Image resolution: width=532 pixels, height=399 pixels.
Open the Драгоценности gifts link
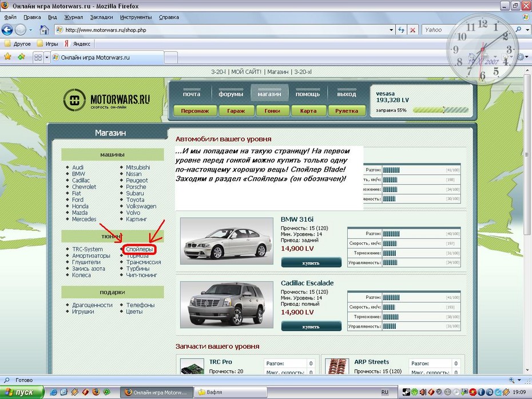point(92,305)
